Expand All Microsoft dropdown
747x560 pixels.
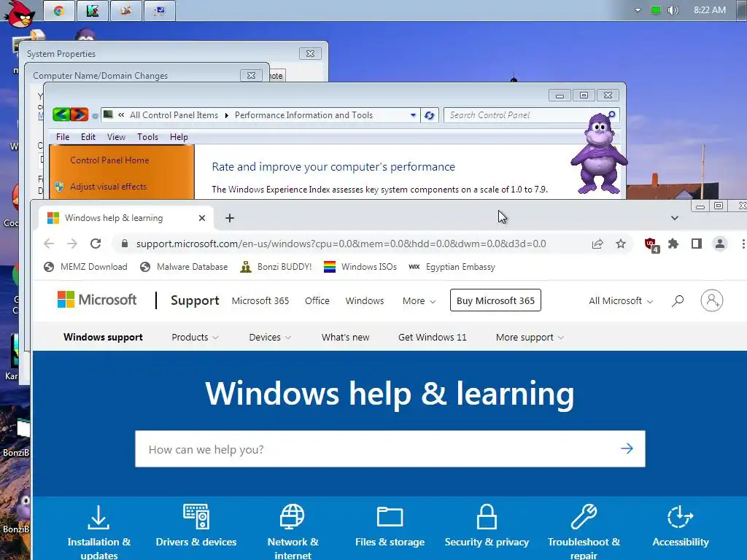[x=621, y=301]
